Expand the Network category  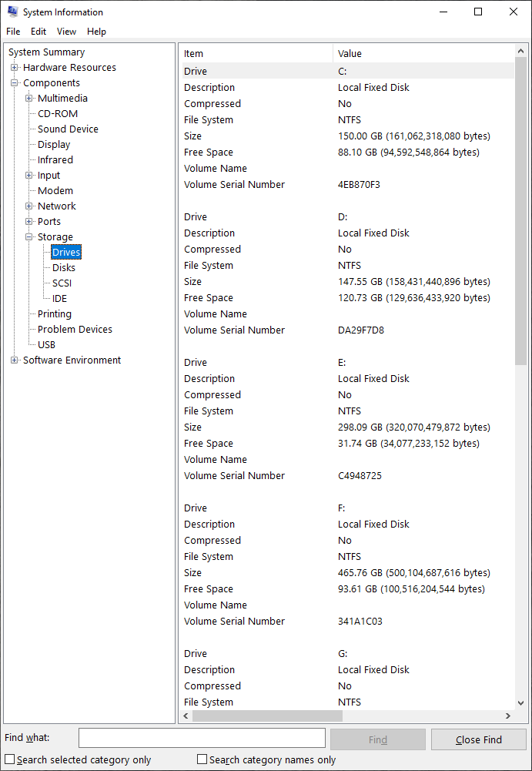[29, 206]
